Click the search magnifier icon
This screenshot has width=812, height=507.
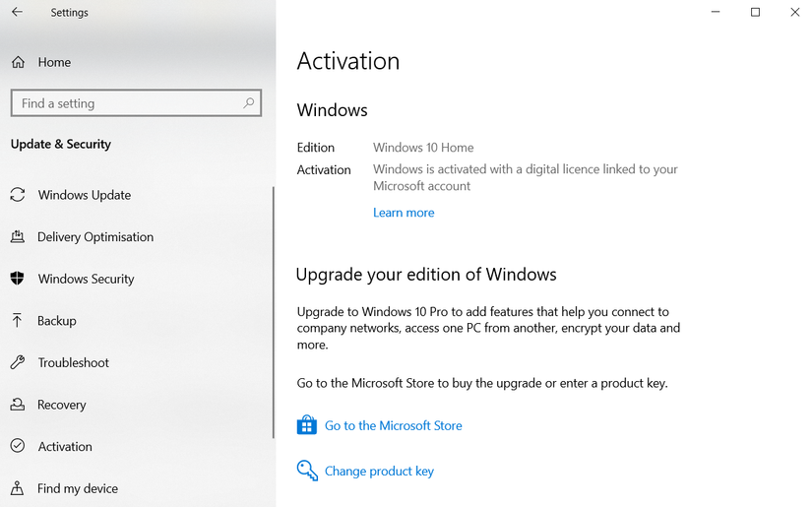click(249, 102)
